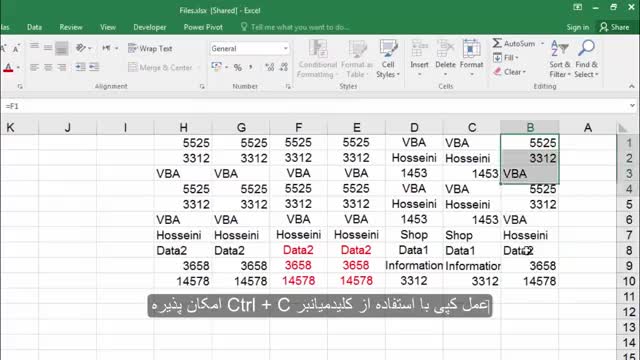Decrease cell indent
The image size is (640, 360).
coord(80,67)
